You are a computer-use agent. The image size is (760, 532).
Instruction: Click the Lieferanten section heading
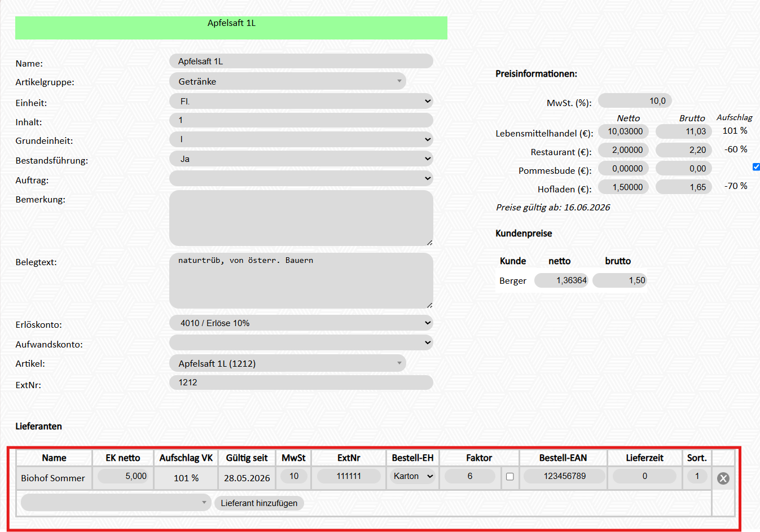pyautogui.click(x=38, y=426)
